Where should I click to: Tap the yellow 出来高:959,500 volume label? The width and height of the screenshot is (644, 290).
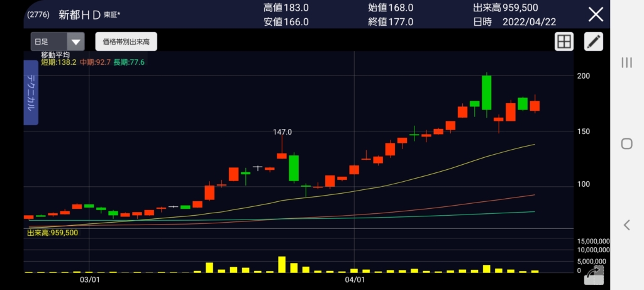pos(53,233)
